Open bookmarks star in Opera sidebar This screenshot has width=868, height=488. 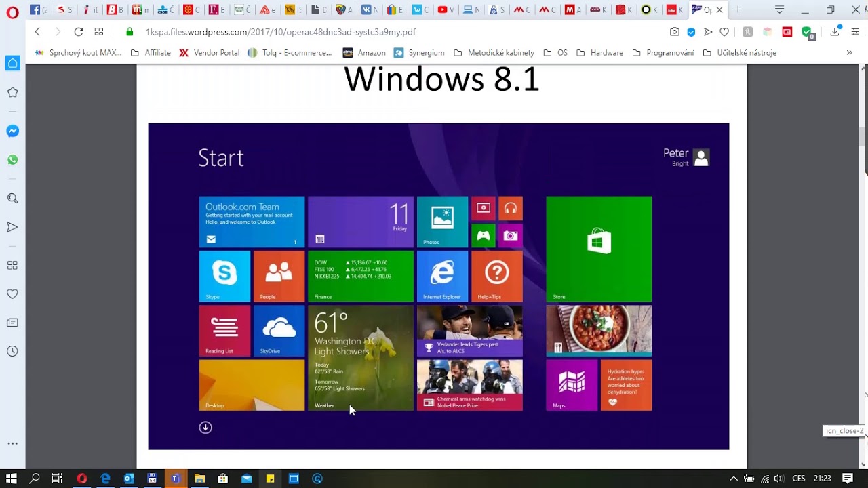tap(12, 92)
